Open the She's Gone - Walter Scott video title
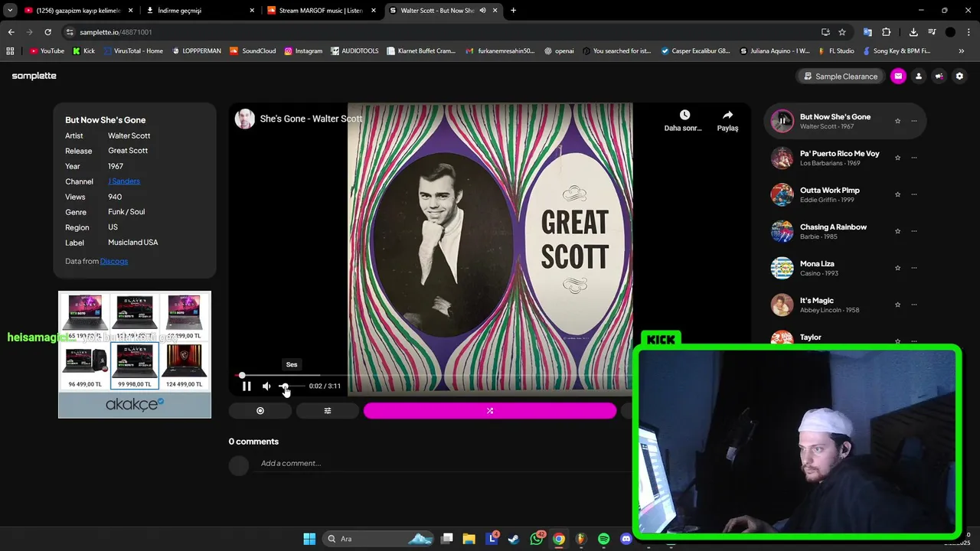The image size is (980, 551). [311, 119]
